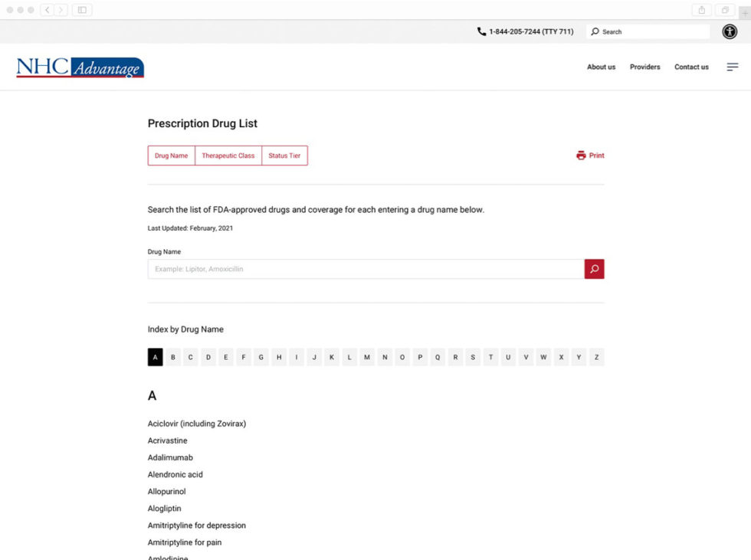Open the About us menu item

[601, 67]
